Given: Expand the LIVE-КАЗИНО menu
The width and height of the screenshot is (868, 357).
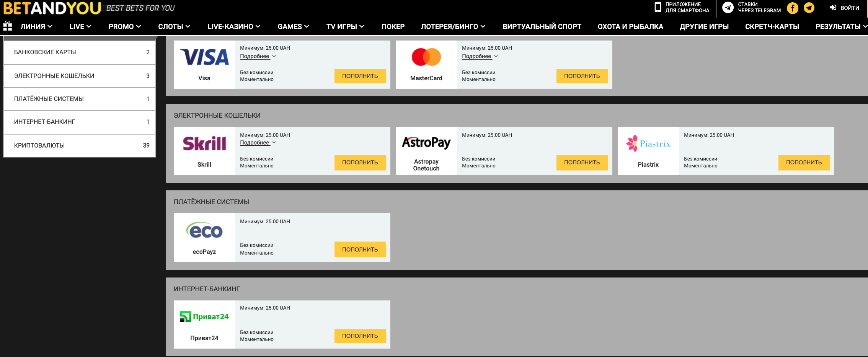Looking at the screenshot, I should (234, 26).
